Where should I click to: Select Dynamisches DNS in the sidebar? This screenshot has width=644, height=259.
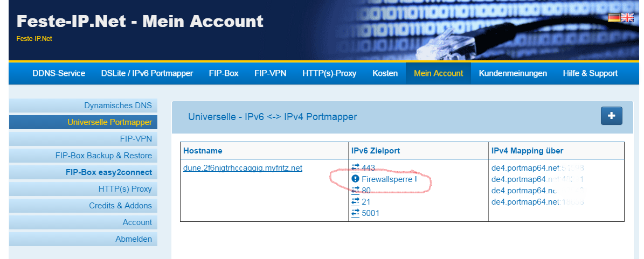(117, 106)
